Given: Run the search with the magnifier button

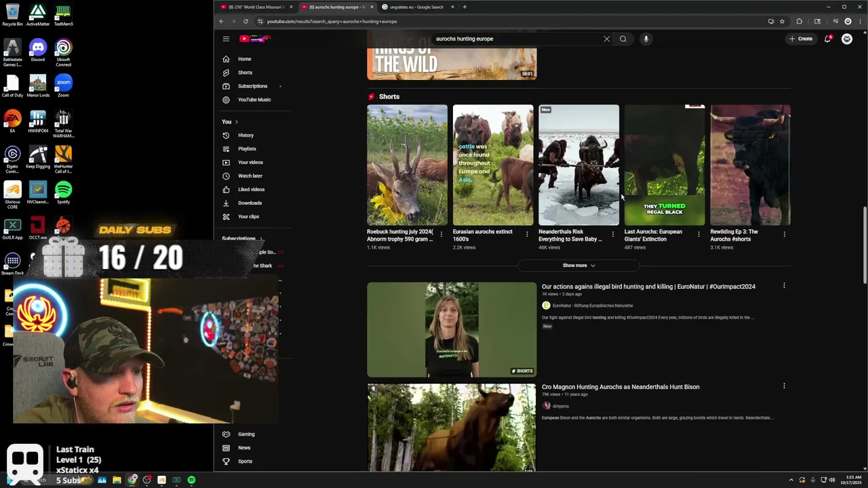Looking at the screenshot, I should coord(623,39).
